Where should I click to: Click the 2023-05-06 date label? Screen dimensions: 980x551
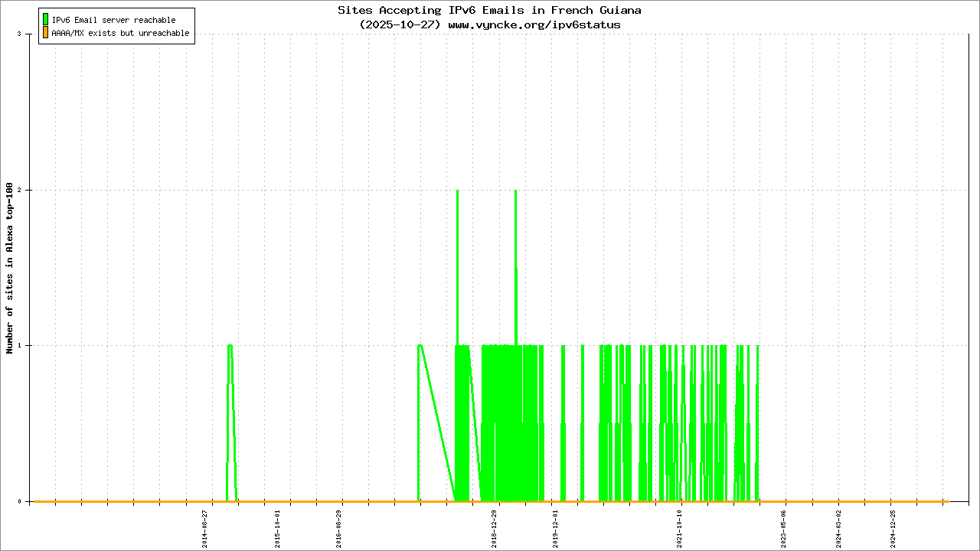coord(784,529)
